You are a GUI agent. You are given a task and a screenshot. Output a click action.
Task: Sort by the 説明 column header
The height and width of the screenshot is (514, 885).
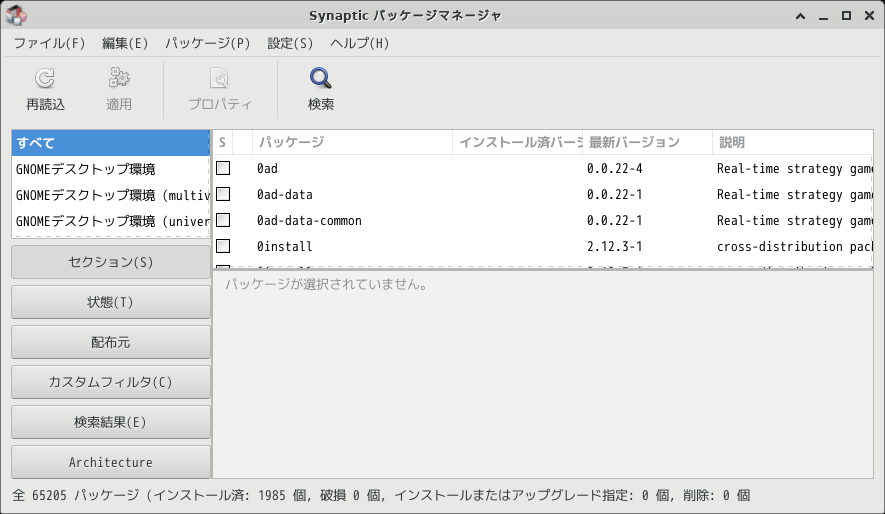point(792,142)
